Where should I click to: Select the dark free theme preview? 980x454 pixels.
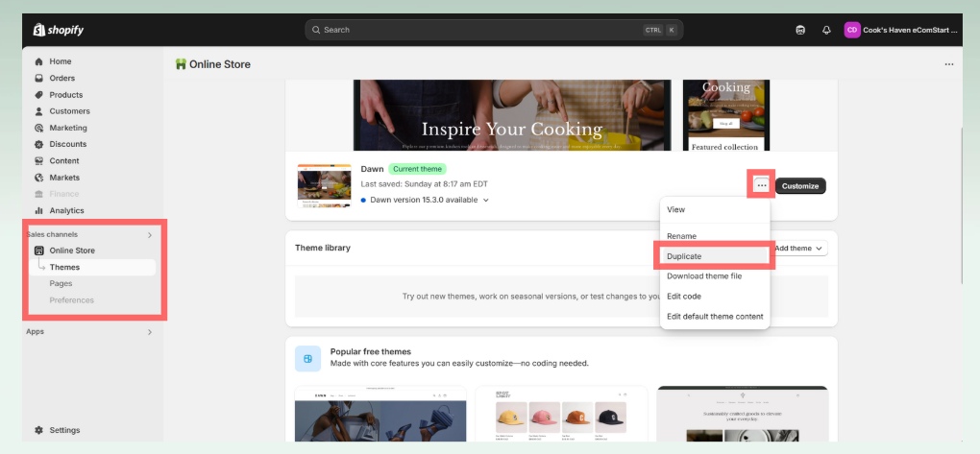pos(743,414)
